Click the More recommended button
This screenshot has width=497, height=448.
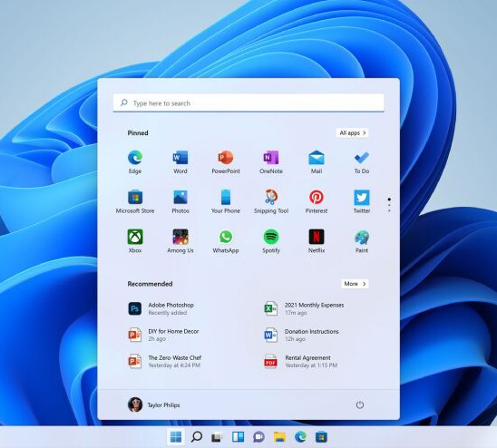pos(355,284)
